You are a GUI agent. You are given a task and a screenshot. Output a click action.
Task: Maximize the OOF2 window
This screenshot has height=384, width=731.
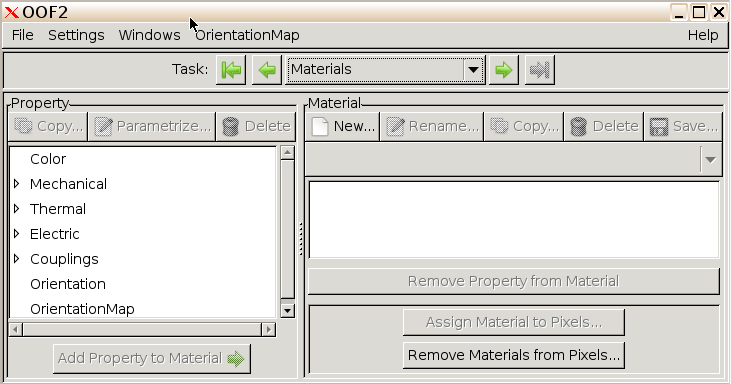699,12
